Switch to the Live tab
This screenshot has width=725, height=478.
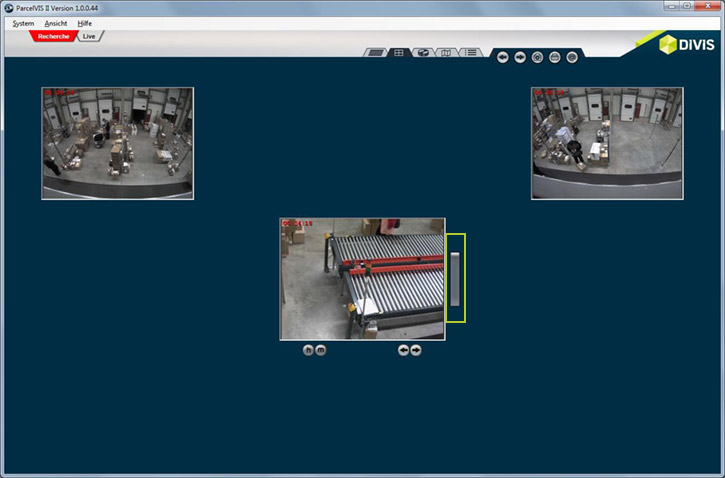(89, 36)
